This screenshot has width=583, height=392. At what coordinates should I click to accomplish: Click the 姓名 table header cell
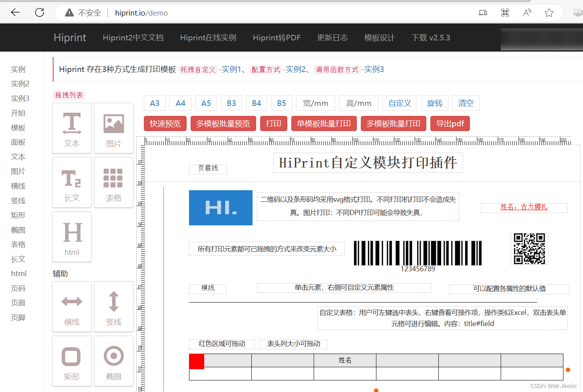345,360
